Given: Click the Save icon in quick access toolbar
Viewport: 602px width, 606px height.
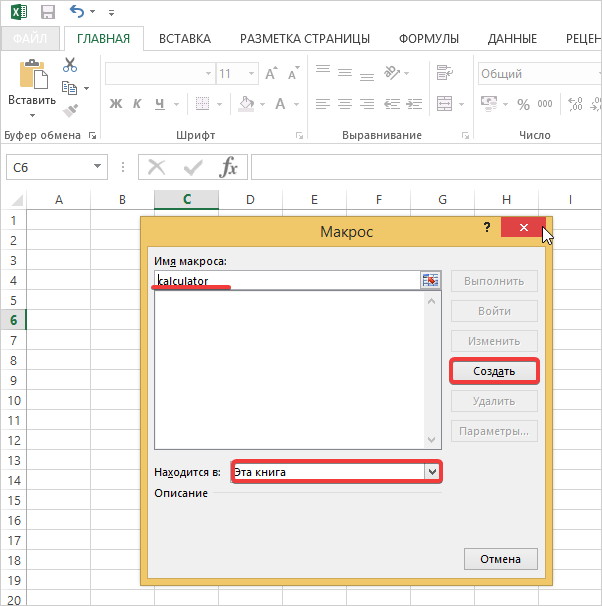Looking at the screenshot, I should 46,13.
